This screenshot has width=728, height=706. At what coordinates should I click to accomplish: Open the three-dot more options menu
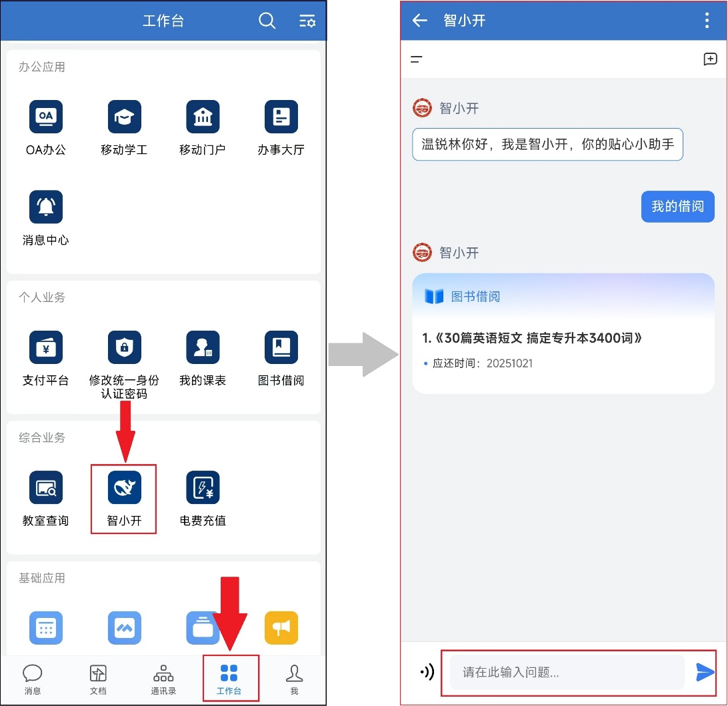click(707, 20)
